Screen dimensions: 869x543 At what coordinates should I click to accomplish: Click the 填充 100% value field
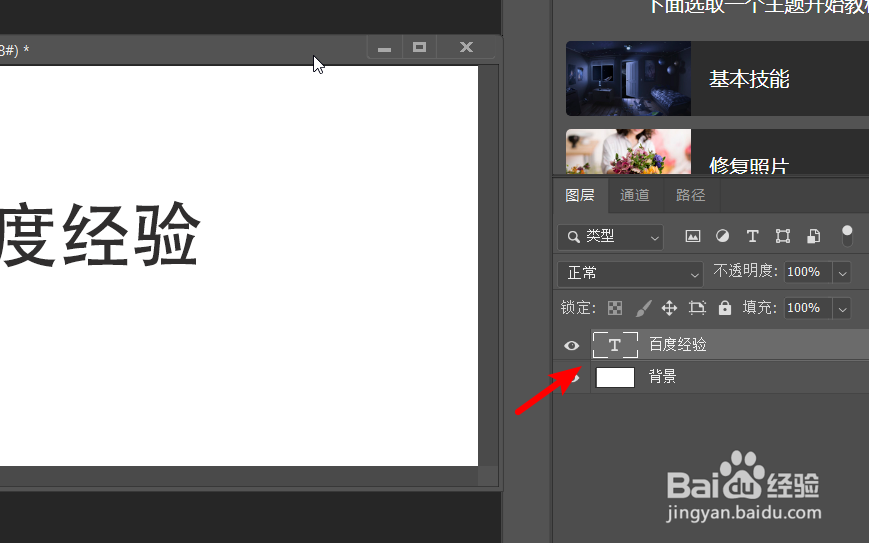(808, 309)
